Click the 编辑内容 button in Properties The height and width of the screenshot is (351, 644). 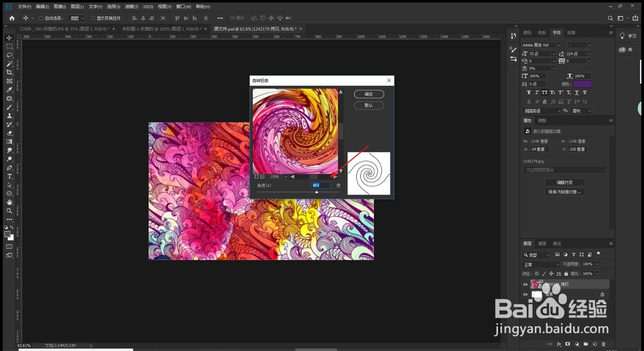tap(565, 182)
